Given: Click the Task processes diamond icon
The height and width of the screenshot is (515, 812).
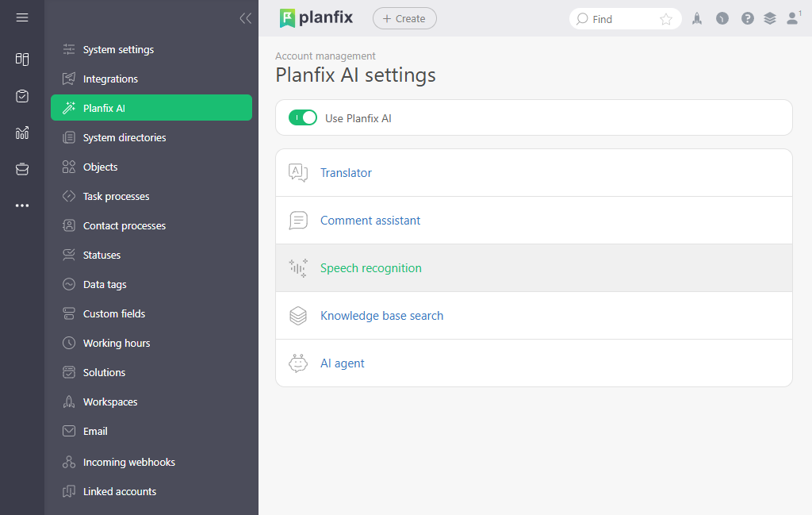Looking at the screenshot, I should [69, 196].
